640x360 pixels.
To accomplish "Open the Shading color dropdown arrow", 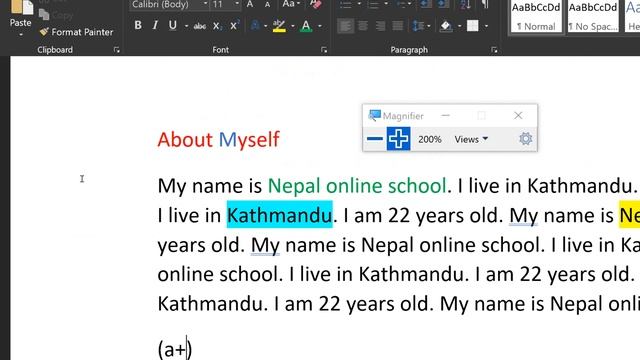I will [x=459, y=26].
